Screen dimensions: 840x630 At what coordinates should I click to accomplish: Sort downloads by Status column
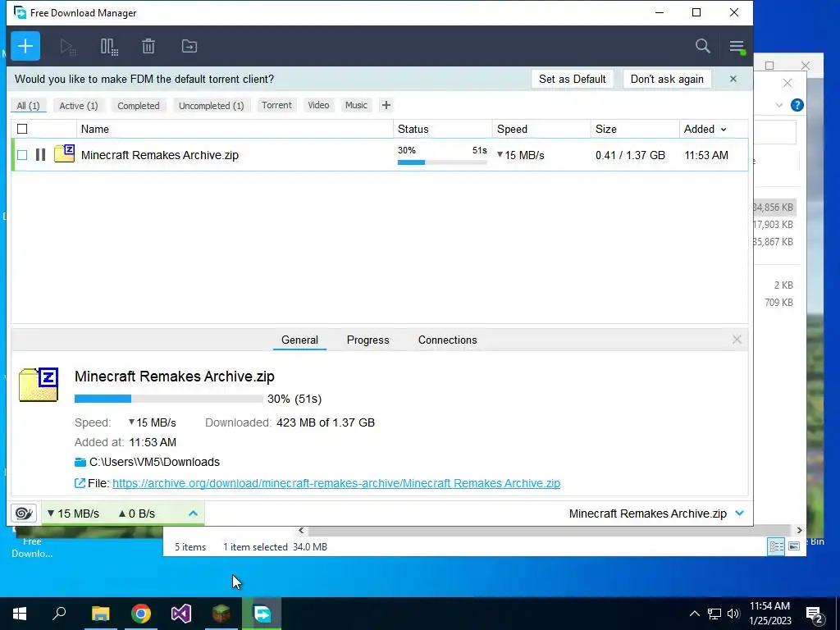413,129
